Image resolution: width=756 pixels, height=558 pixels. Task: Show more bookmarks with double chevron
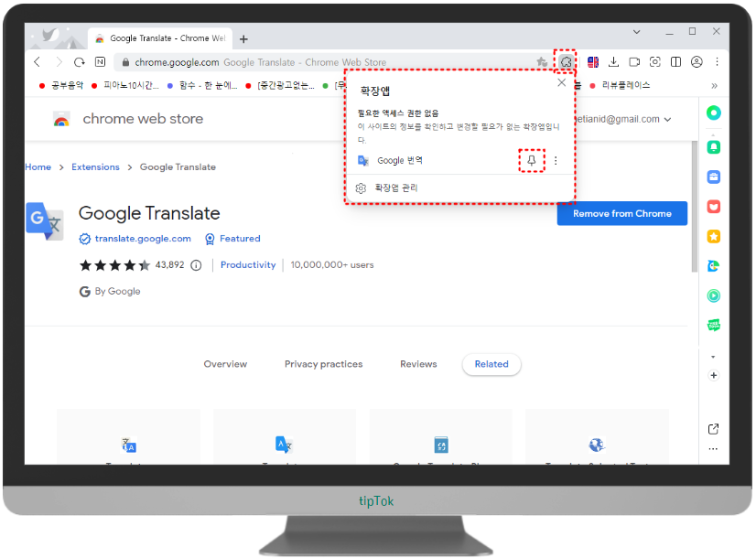pos(714,86)
